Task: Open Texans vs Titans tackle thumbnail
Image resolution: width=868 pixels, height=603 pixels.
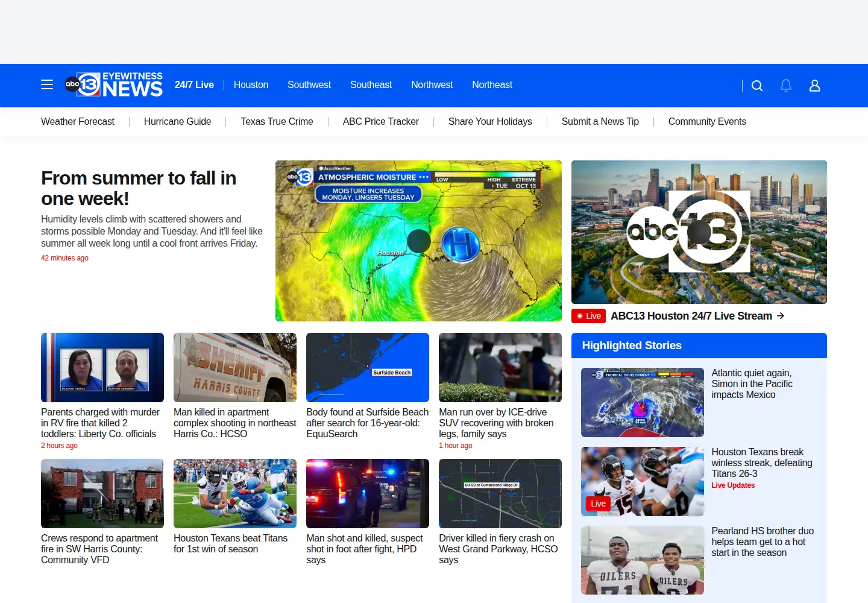Action: 235,493
